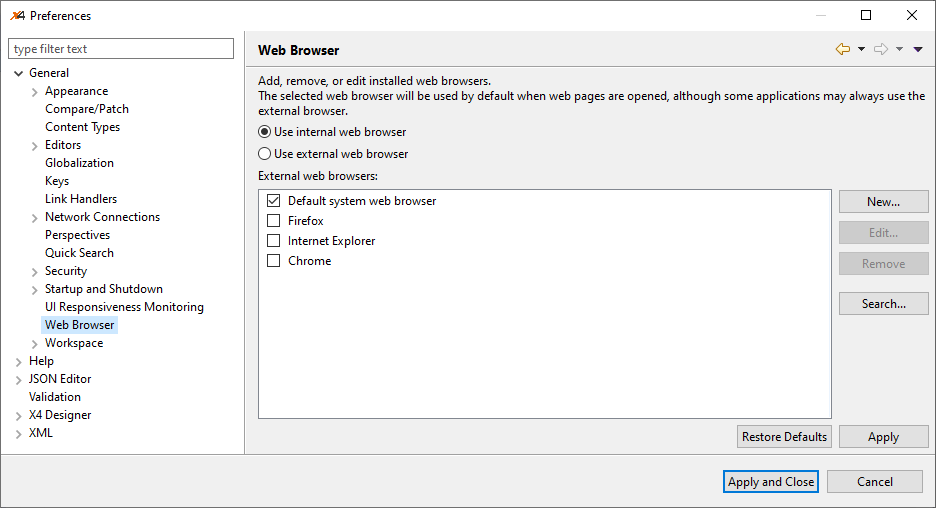
Task: Expand the Startup and Shutdown node
Action: pyautogui.click(x=35, y=289)
